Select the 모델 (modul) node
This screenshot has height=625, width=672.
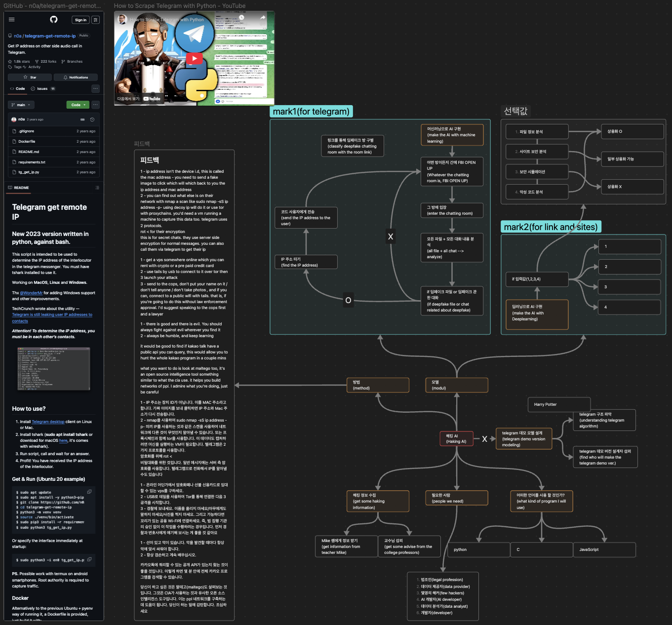(x=457, y=385)
